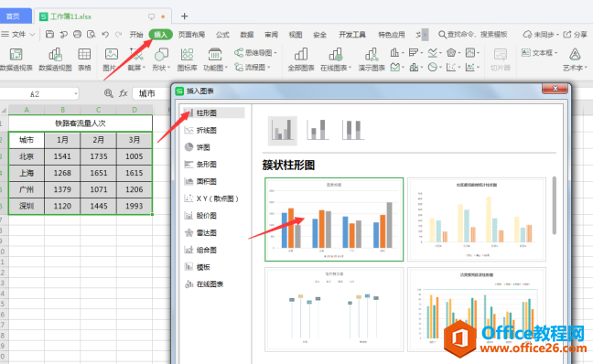Open the 开始 ribbon tab
This screenshot has width=593, height=364.
(x=136, y=35)
